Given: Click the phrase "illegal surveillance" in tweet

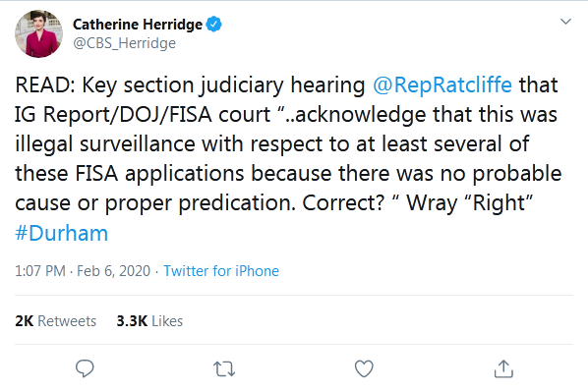Looking at the screenshot, I should coord(105,143).
